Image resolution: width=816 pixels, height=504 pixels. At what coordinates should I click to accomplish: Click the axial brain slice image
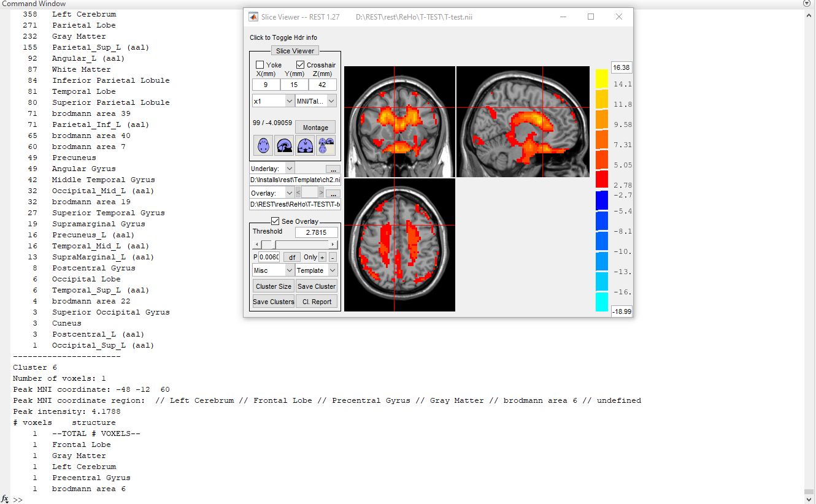click(399, 245)
